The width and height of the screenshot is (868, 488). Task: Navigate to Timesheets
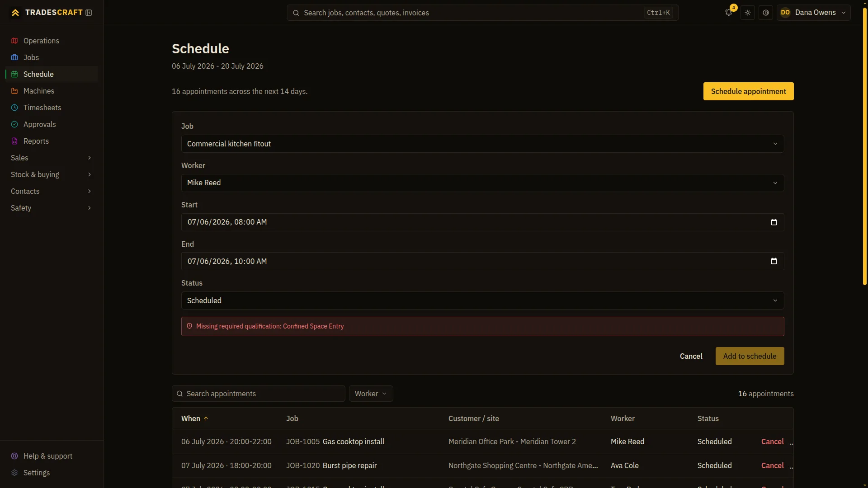tap(52, 108)
